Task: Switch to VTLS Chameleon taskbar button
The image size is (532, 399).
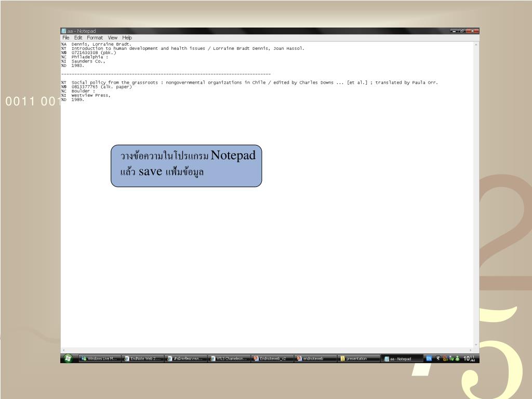Action: click(229, 358)
